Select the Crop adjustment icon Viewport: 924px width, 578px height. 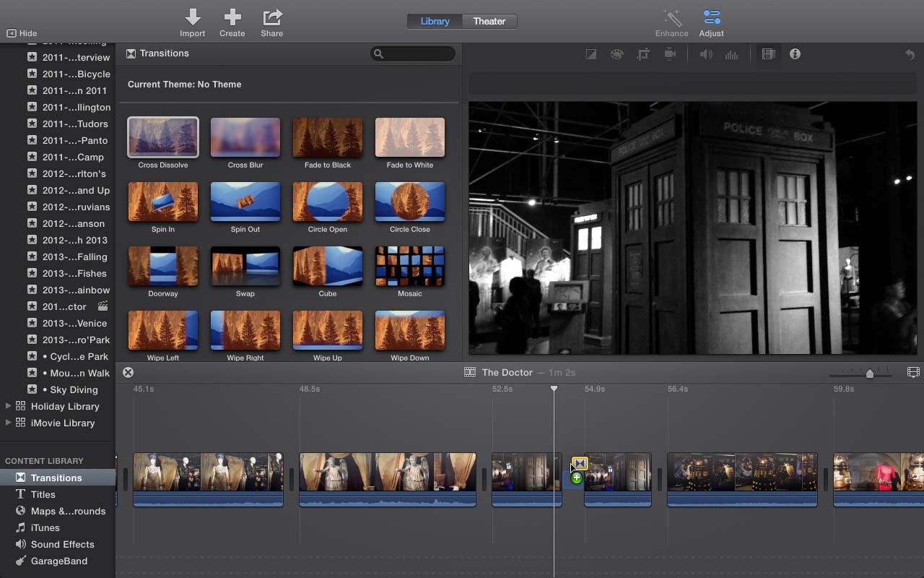coord(643,53)
